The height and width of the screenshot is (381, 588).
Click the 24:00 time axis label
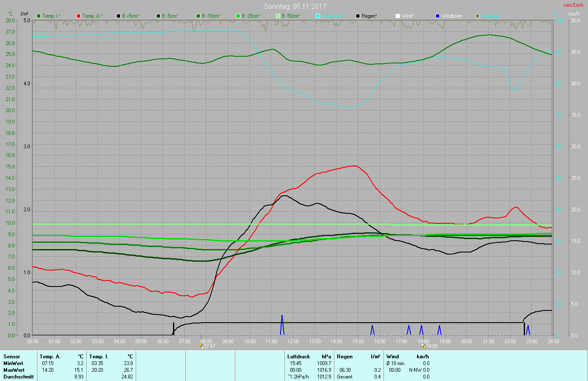(554, 342)
